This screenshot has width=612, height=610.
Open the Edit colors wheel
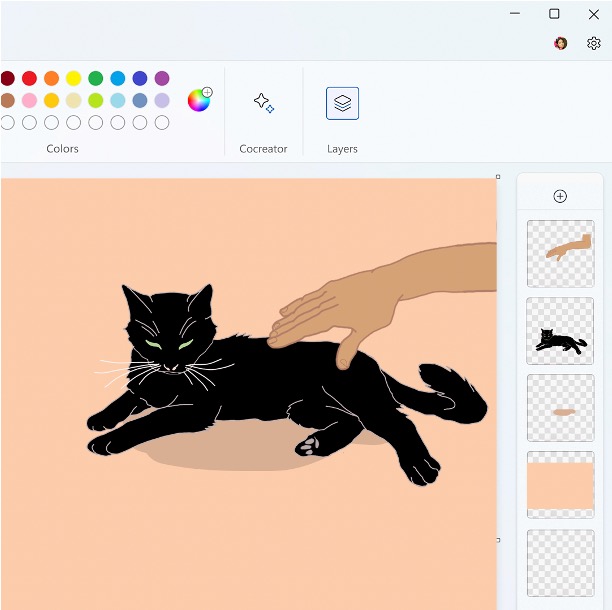point(199,100)
